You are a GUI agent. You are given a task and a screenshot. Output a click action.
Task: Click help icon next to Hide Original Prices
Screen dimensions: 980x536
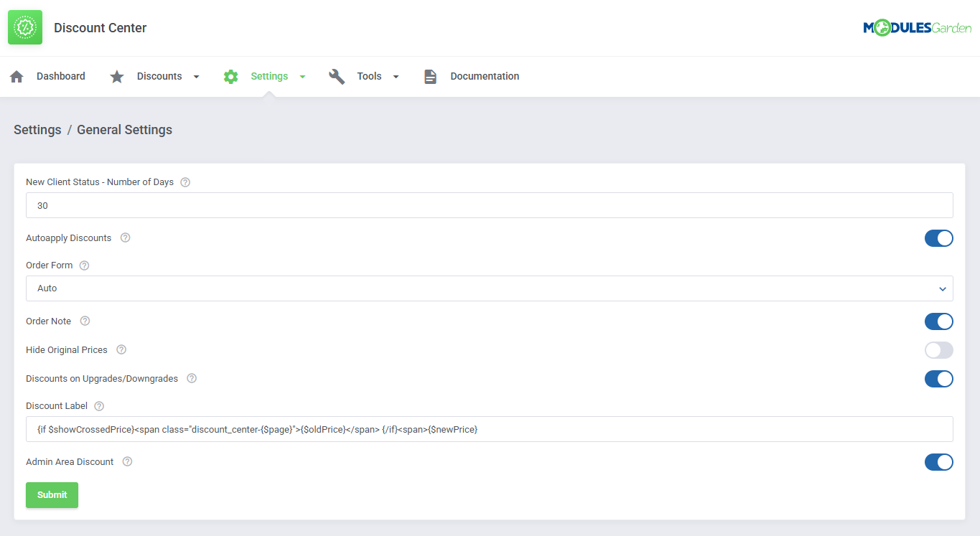click(x=121, y=350)
